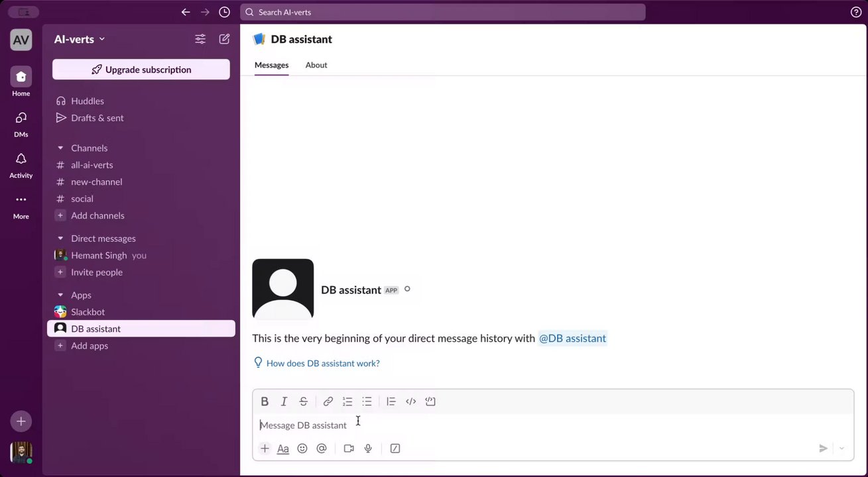Toggle bold formatting in composer
The width and height of the screenshot is (868, 477).
[x=265, y=401]
